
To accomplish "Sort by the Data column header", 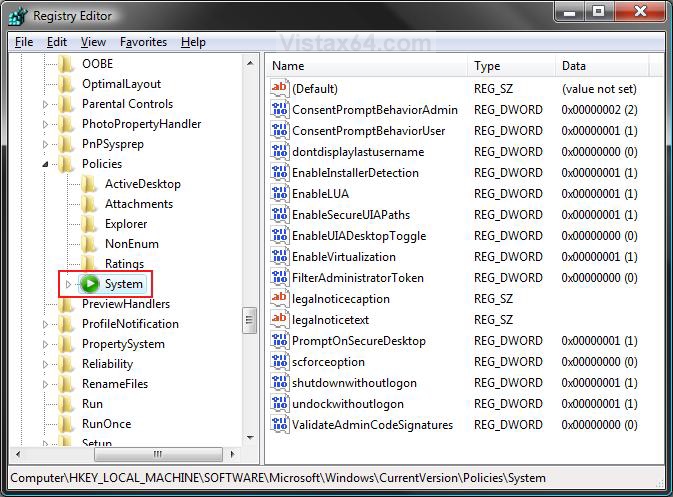I will tap(603, 66).
